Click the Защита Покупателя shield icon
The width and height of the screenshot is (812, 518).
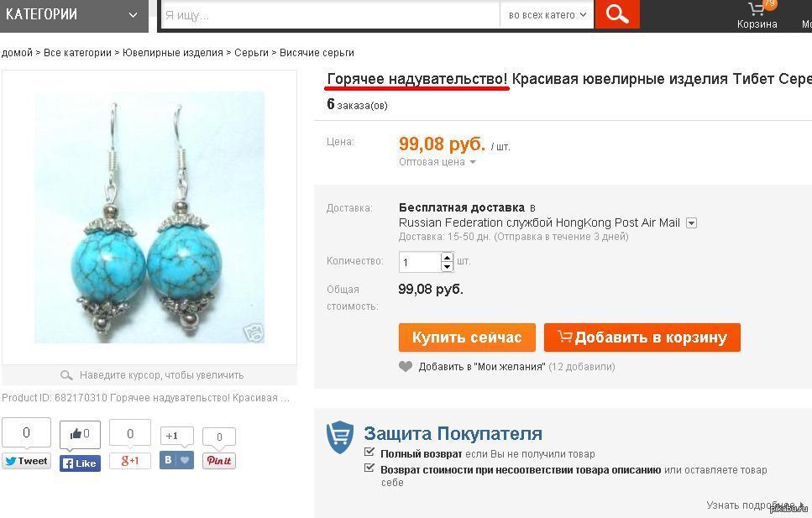(340, 437)
